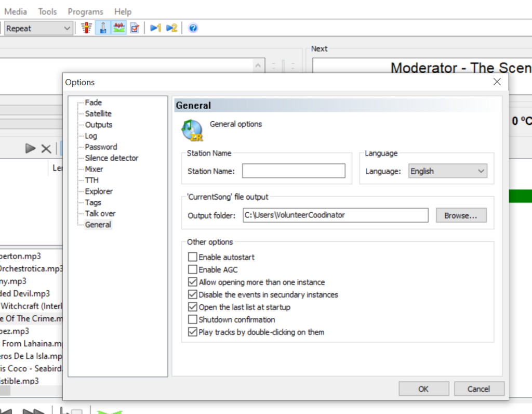Click the Station Name text field
532x414 pixels.
(294, 171)
